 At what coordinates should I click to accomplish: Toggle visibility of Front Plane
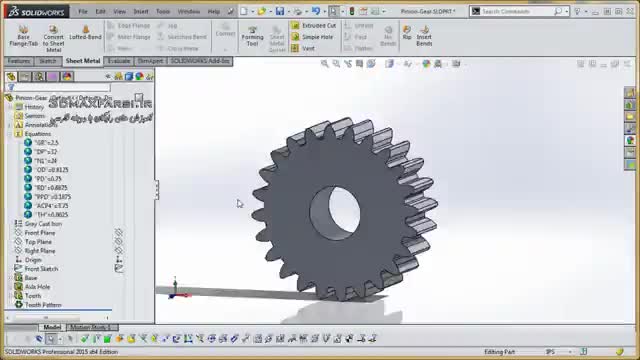pos(118,233)
